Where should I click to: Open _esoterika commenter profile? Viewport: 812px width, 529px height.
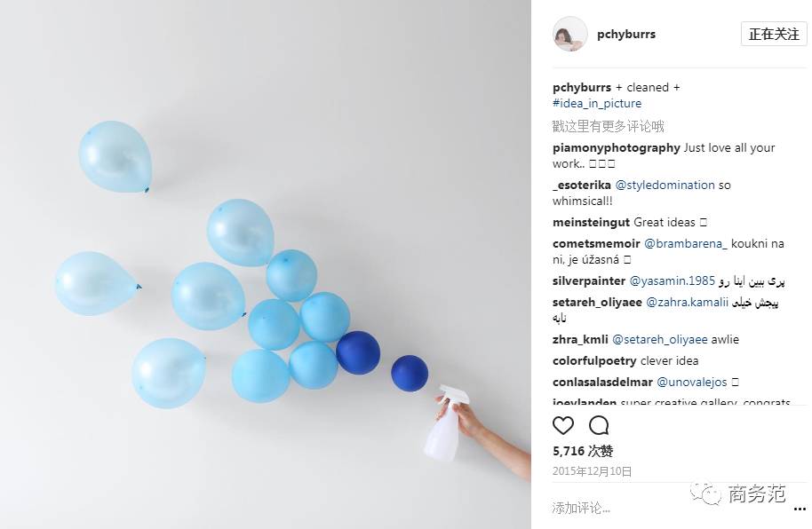coord(582,186)
